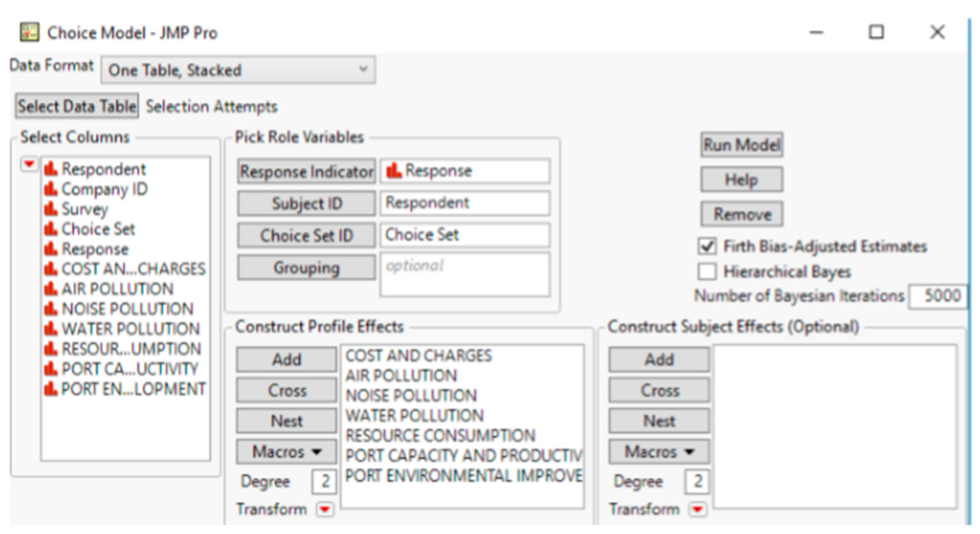Click Add in Construct Subject Effects
The height and width of the screenshot is (534, 980).
(659, 359)
